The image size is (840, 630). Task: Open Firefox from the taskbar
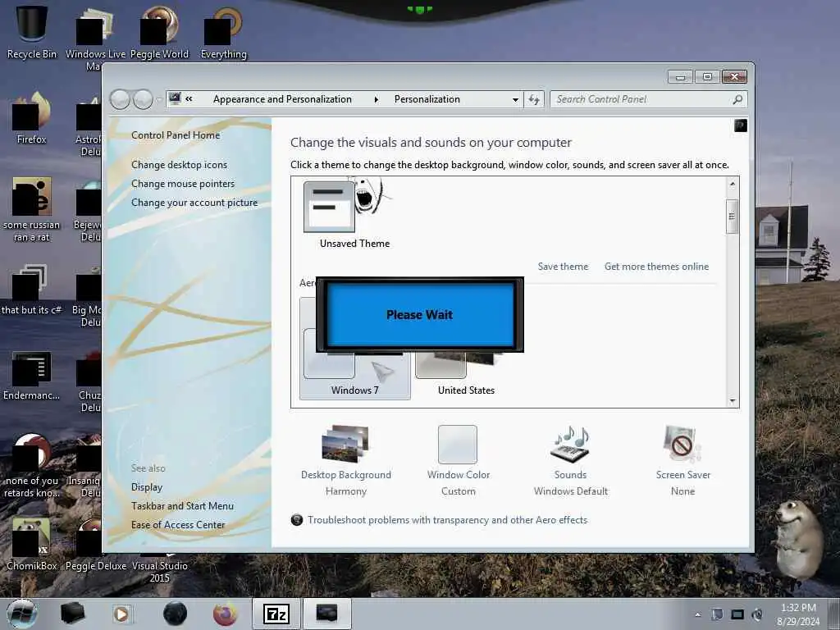click(225, 614)
